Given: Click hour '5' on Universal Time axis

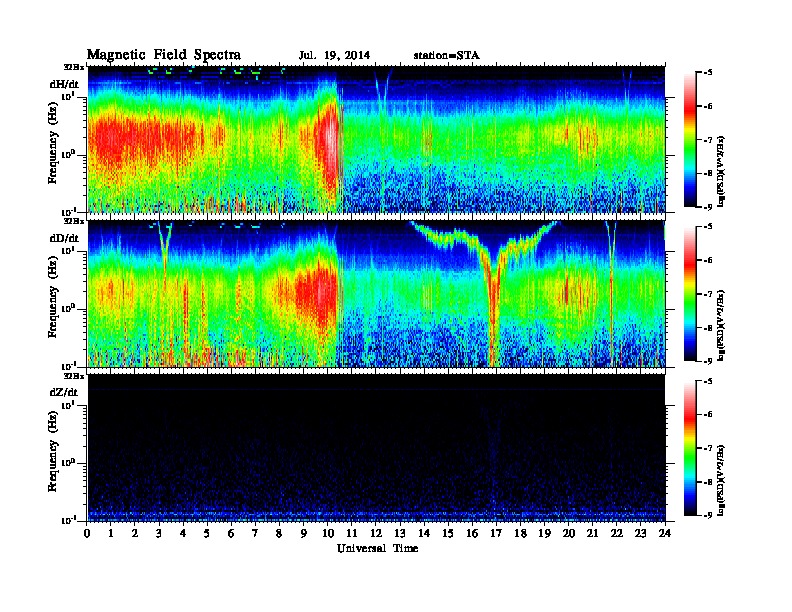Looking at the screenshot, I should (208, 533).
